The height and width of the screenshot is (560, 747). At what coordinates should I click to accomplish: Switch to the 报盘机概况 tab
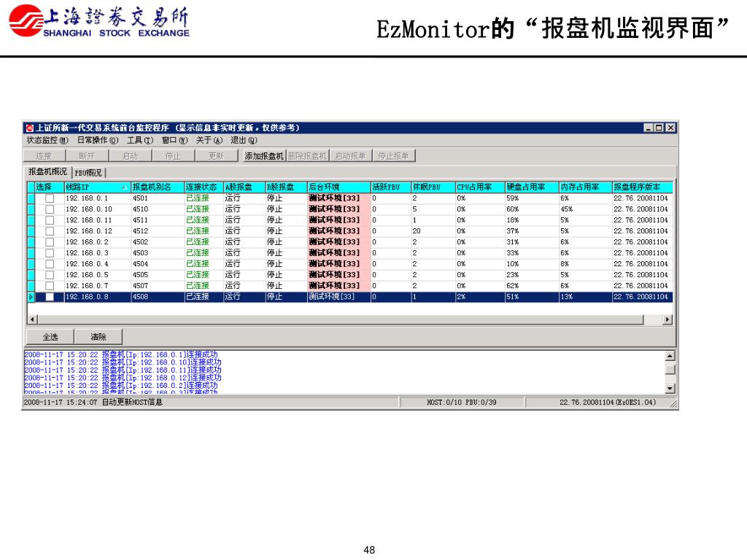pos(47,172)
